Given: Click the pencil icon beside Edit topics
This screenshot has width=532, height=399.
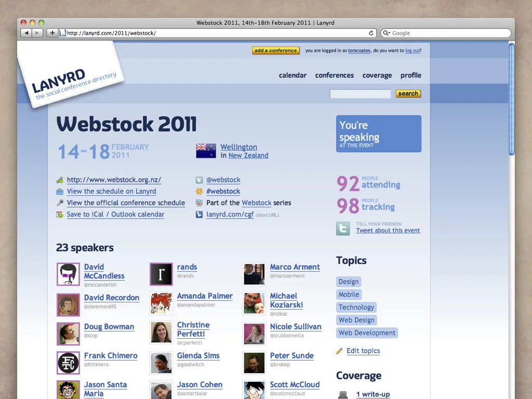Looking at the screenshot, I should [339, 351].
